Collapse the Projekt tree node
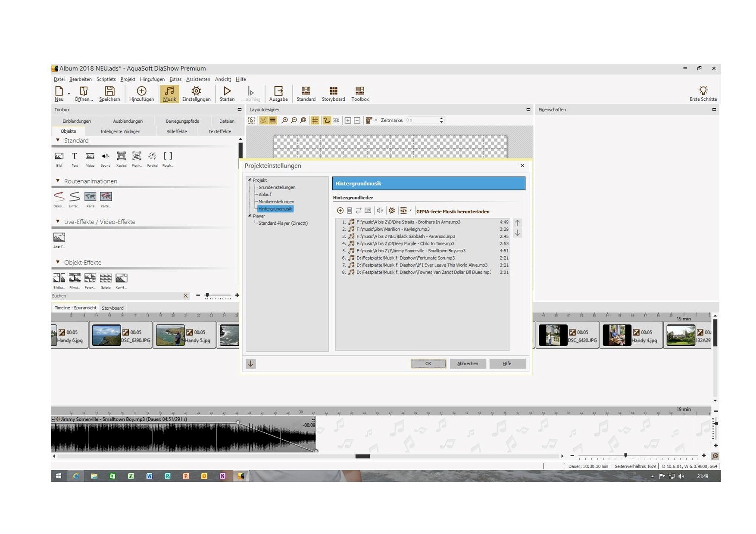This screenshot has height=534, width=756. (x=250, y=180)
